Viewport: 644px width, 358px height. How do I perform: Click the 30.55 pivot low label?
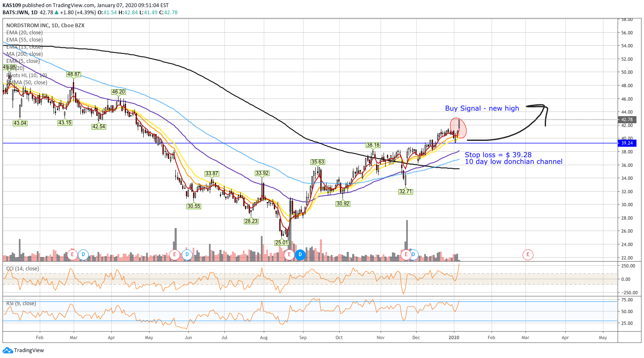coord(194,206)
